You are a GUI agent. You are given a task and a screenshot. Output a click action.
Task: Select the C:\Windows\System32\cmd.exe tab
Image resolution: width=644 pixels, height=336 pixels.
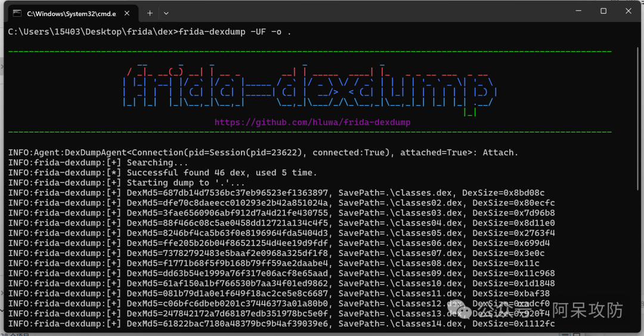(73, 13)
